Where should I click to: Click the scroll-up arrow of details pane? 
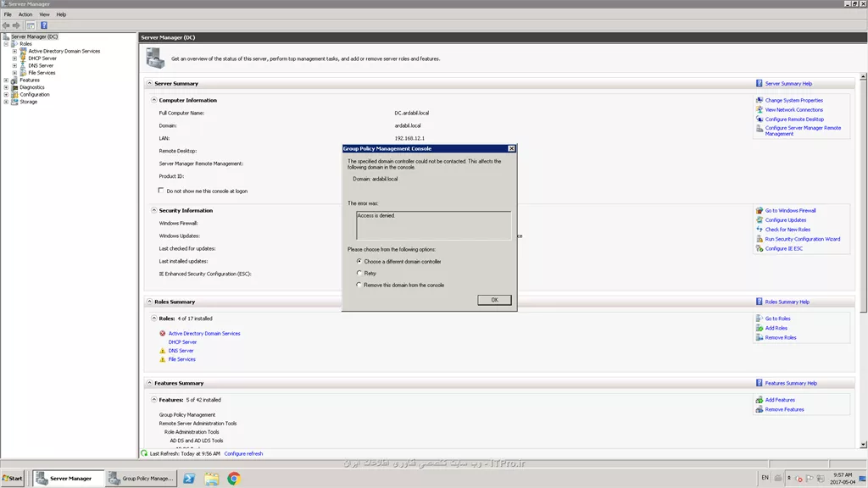tap(863, 76)
